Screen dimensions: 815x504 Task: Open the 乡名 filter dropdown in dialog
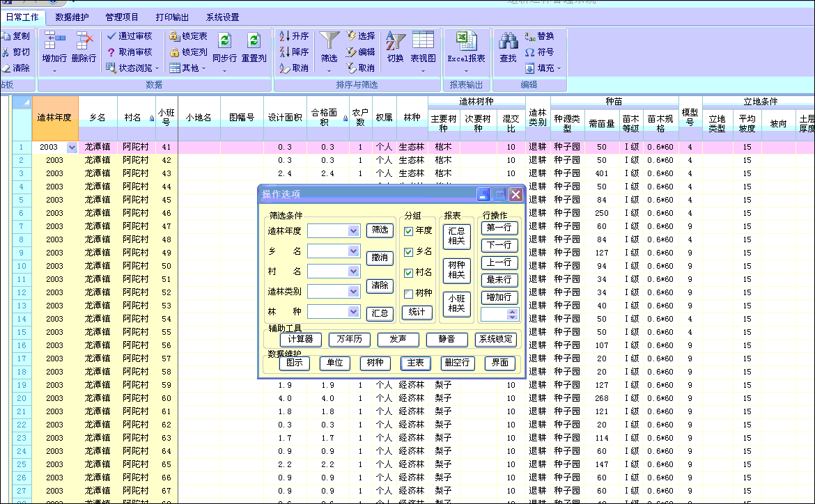point(353,251)
